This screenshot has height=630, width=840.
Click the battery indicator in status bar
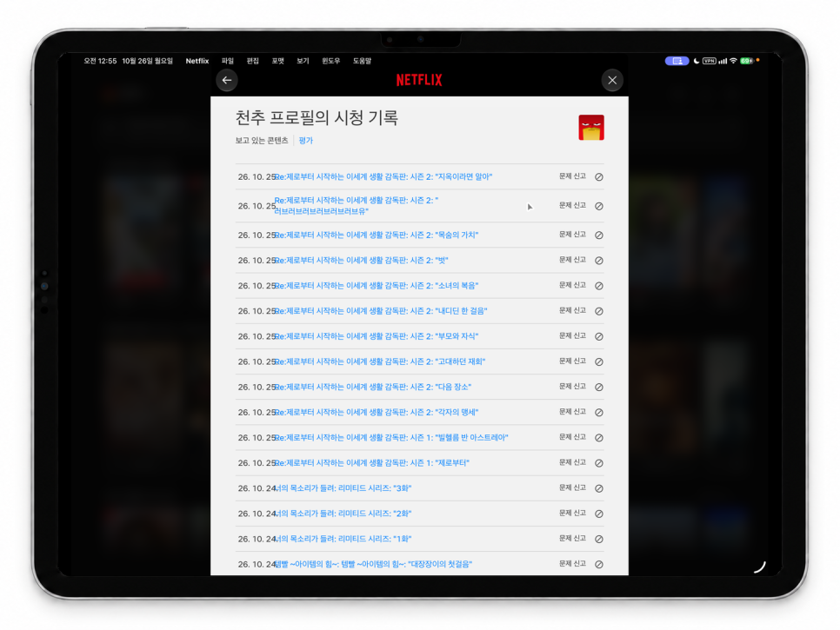[746, 61]
